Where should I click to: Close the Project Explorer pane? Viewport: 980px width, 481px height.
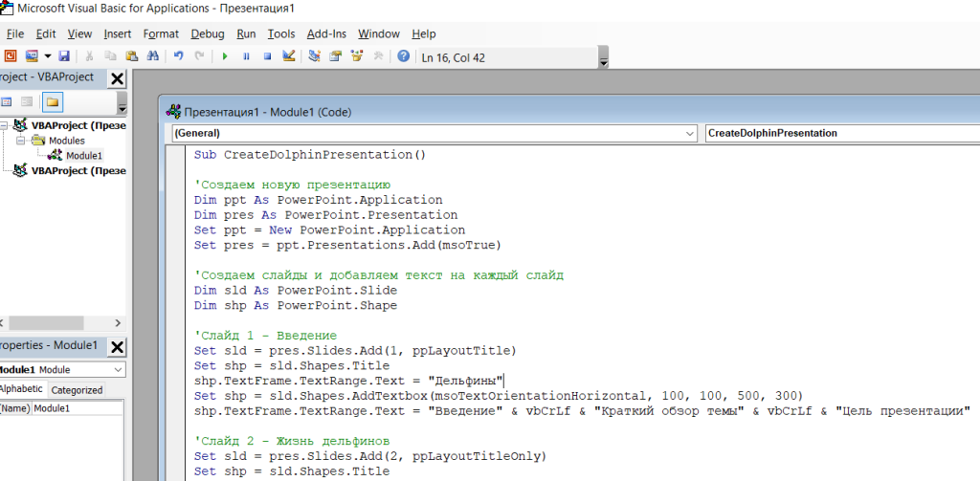pyautogui.click(x=117, y=78)
